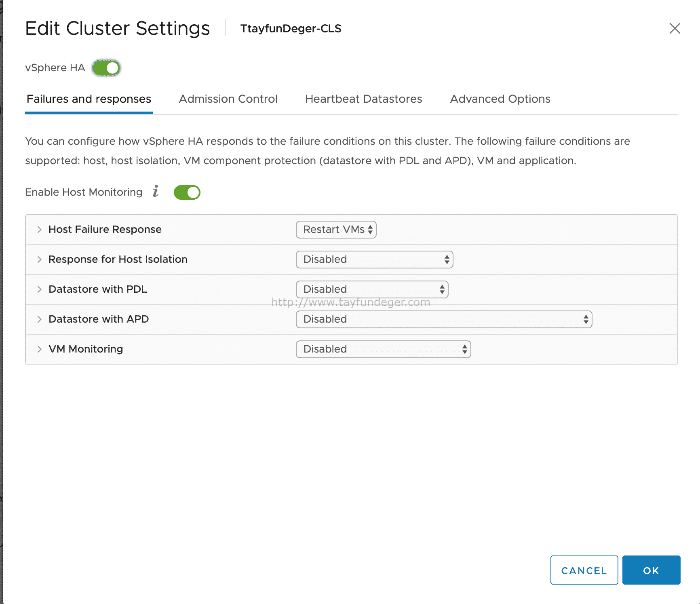The width and height of the screenshot is (700, 604).
Task: Toggle the Enable Host Monitoring switch
Action: [187, 192]
